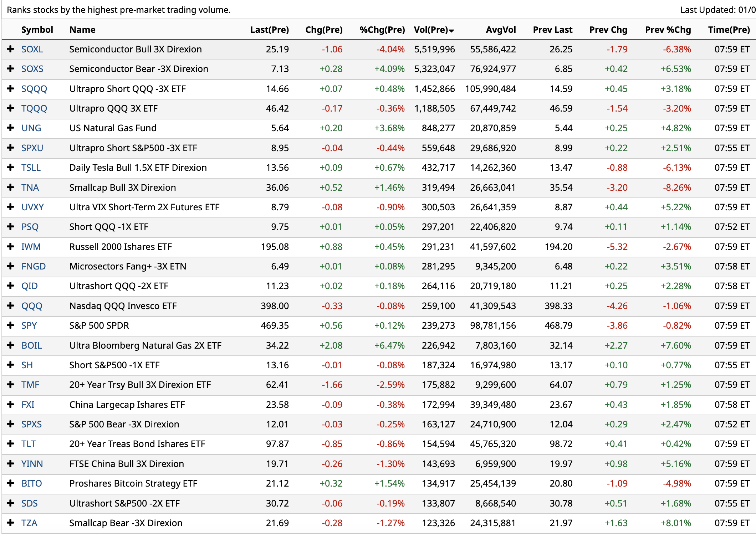This screenshot has width=756, height=534.
Task: Expand the SQQQ row plus icon
Action: (x=11, y=88)
